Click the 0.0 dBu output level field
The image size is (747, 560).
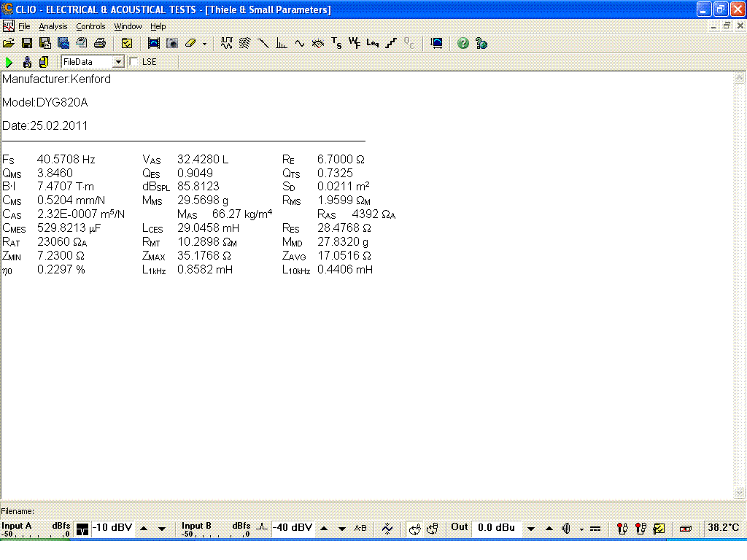point(496,528)
